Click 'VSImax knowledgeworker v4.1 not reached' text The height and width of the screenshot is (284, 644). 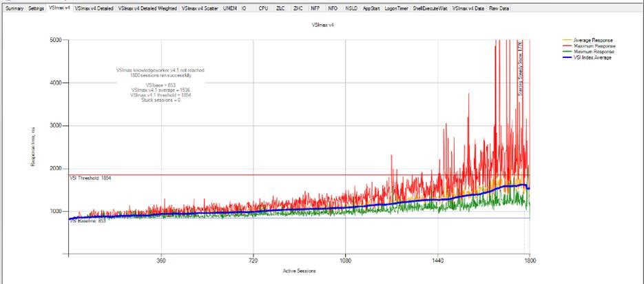160,70
